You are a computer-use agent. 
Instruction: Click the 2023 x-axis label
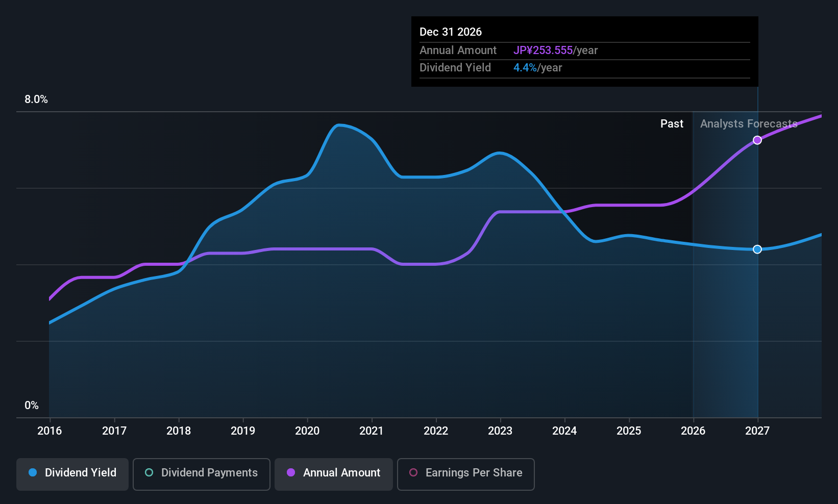point(500,431)
